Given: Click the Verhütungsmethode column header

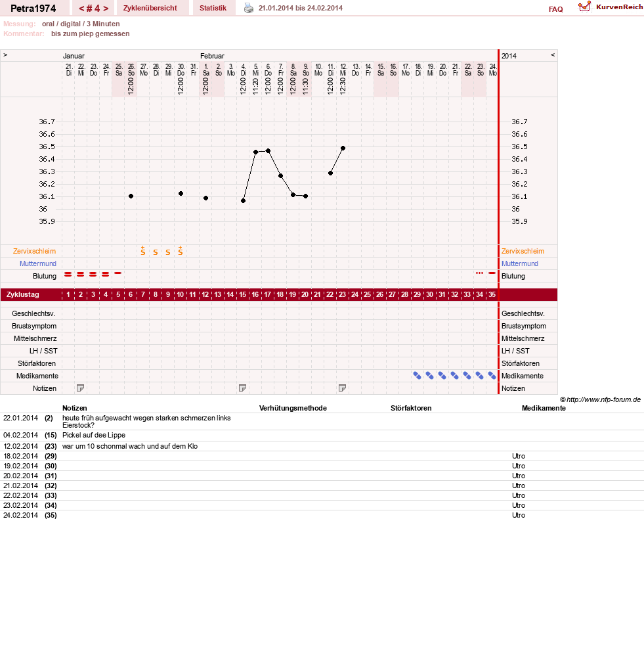Looking at the screenshot, I should pos(293,408).
